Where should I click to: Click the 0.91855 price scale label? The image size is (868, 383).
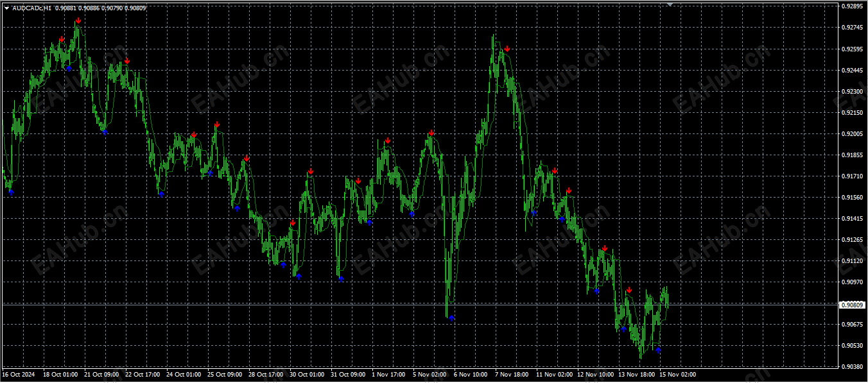851,155
